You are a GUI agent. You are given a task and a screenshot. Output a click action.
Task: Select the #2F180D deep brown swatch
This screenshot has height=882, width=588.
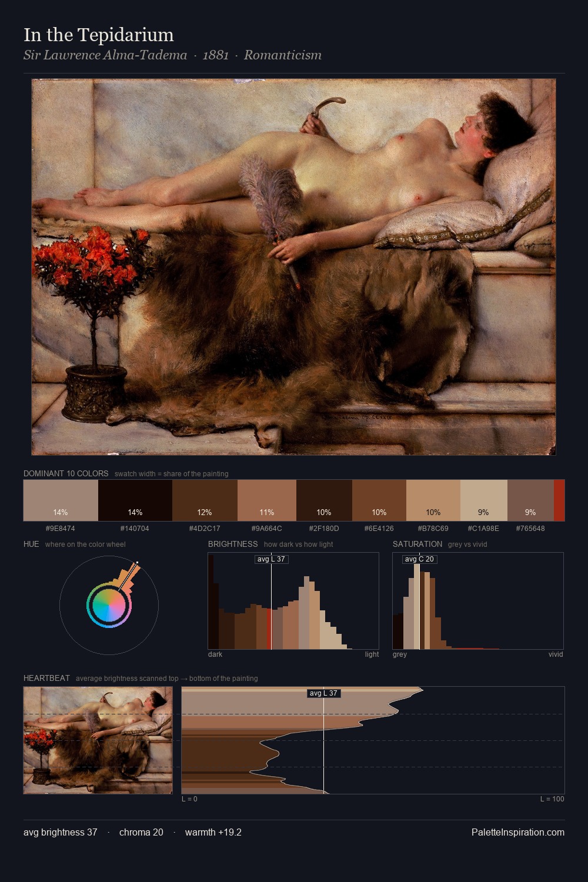coord(324,500)
